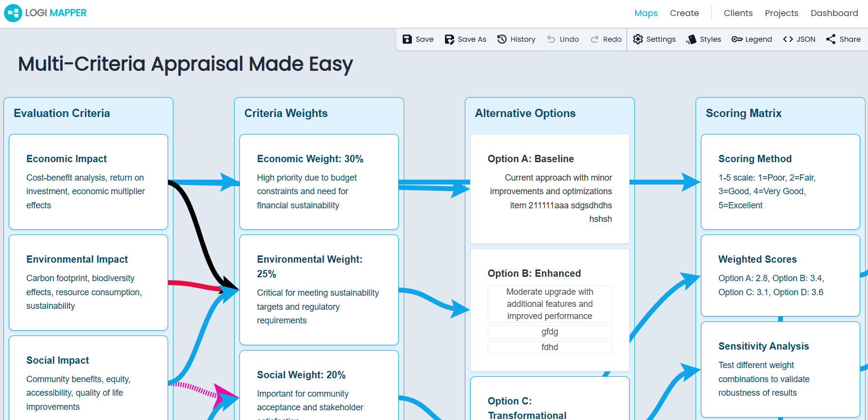The width and height of the screenshot is (868, 420).
Task: Select the Criteria Weights group header
Action: tap(286, 113)
